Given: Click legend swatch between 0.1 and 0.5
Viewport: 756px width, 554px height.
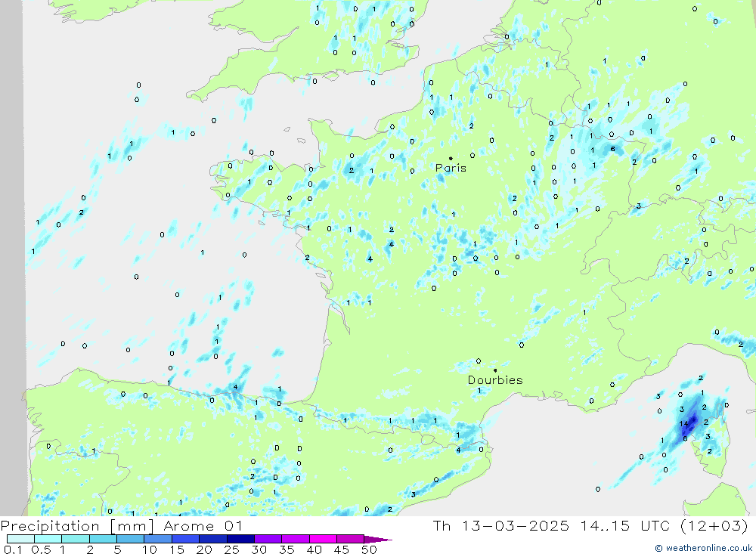Looking at the screenshot, I should (20, 539).
